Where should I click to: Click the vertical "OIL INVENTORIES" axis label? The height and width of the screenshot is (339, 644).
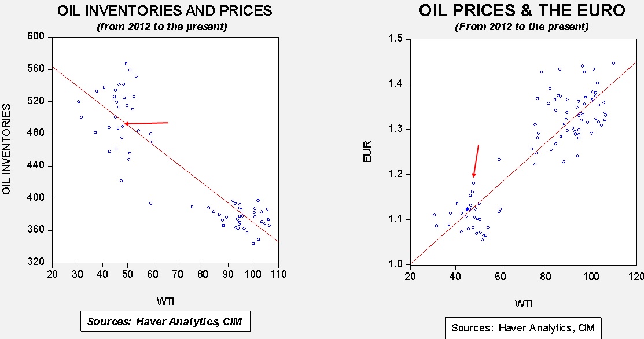pyautogui.click(x=8, y=149)
